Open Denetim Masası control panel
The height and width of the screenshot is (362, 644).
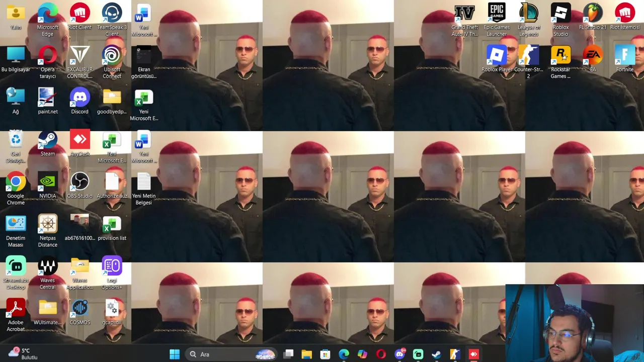(16, 231)
